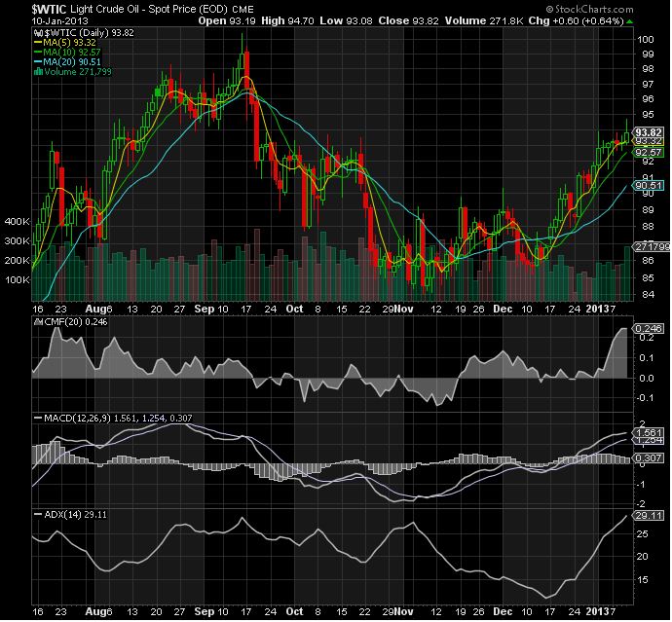Click the Volume 271.8K header value
The height and width of the screenshot is (622, 672).
[484, 20]
